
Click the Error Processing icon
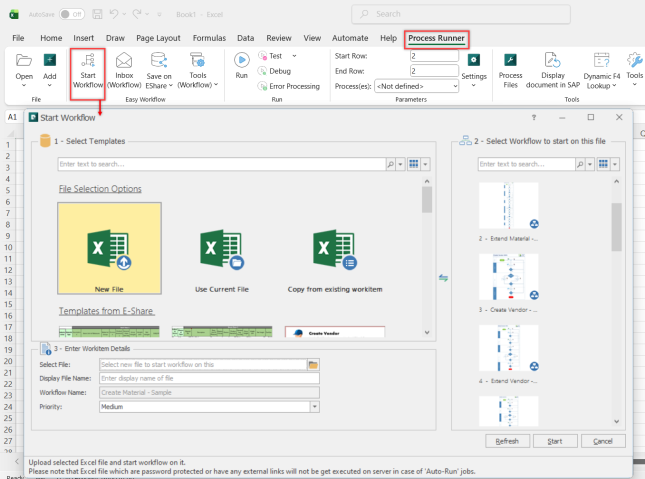(x=262, y=86)
